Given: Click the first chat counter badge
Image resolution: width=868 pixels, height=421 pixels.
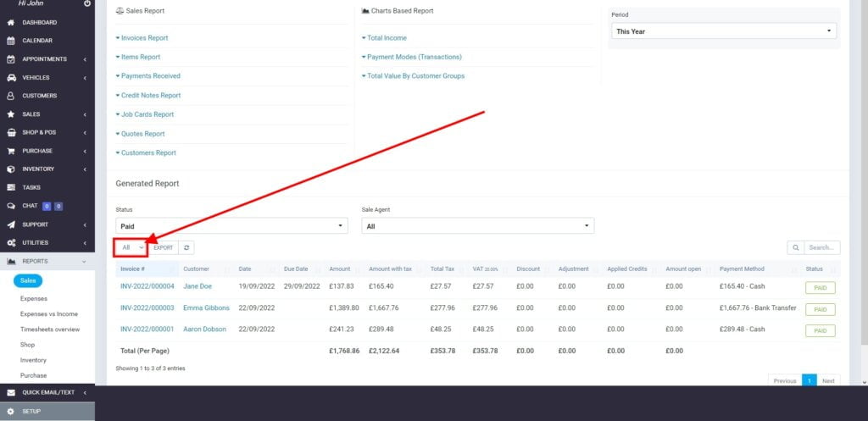Looking at the screenshot, I should 47,207.
